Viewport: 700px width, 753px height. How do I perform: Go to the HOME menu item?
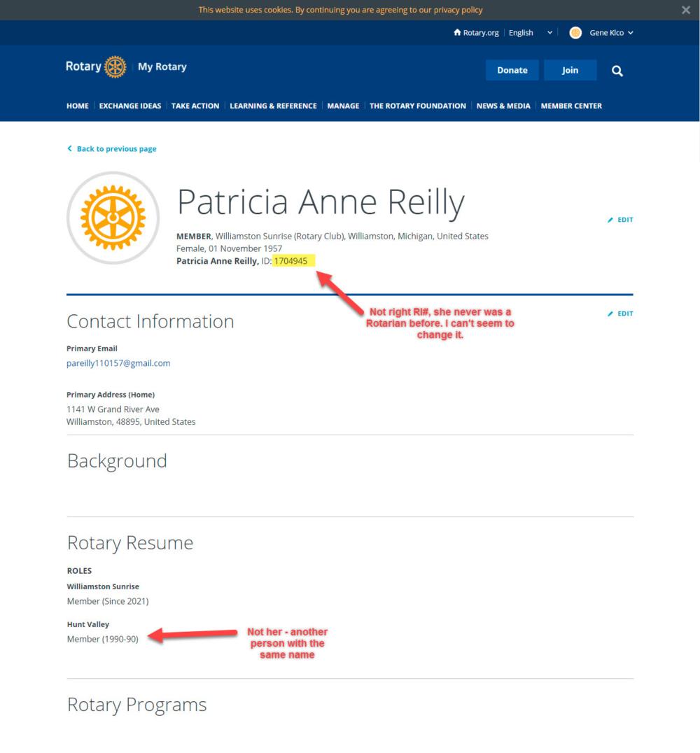78,106
